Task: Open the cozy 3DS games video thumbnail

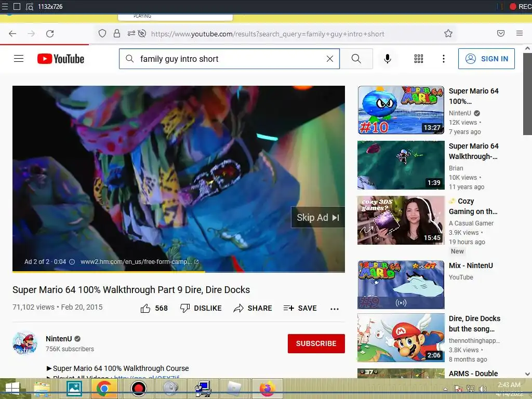Action: [x=401, y=220]
